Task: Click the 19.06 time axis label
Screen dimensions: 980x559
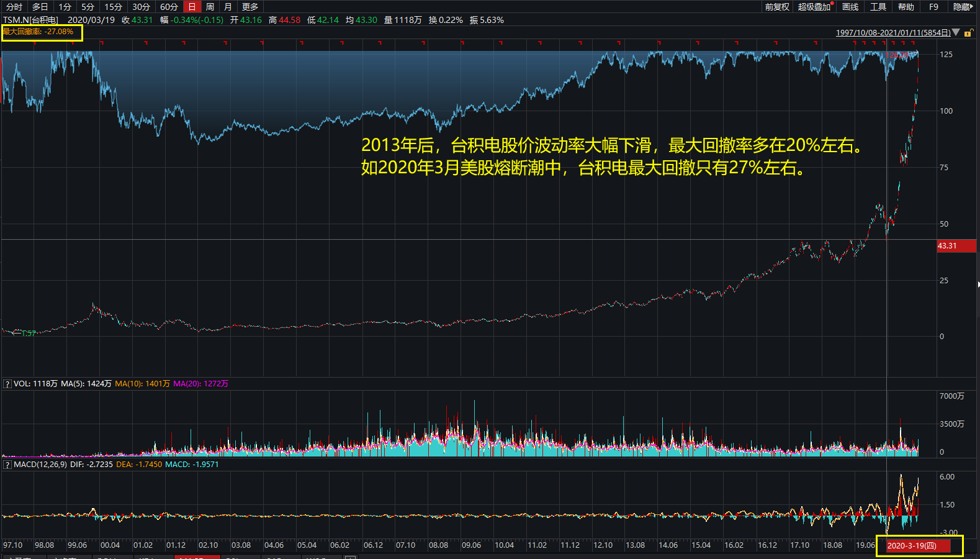Action: click(x=866, y=545)
